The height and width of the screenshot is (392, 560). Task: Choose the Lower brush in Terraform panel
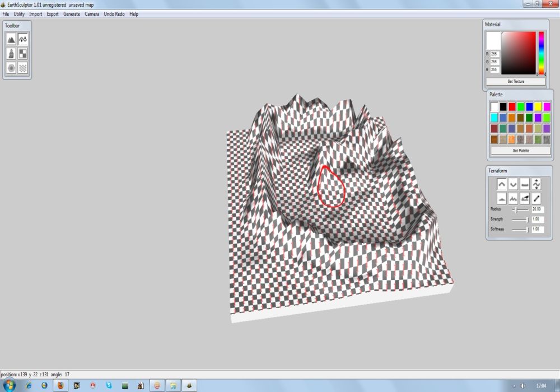[x=513, y=184]
